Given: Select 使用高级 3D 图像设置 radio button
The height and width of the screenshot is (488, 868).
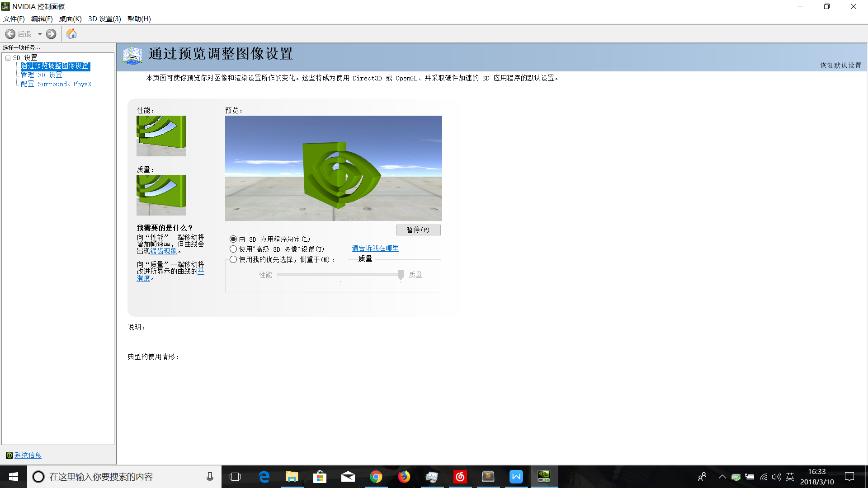Looking at the screenshot, I should [x=233, y=249].
